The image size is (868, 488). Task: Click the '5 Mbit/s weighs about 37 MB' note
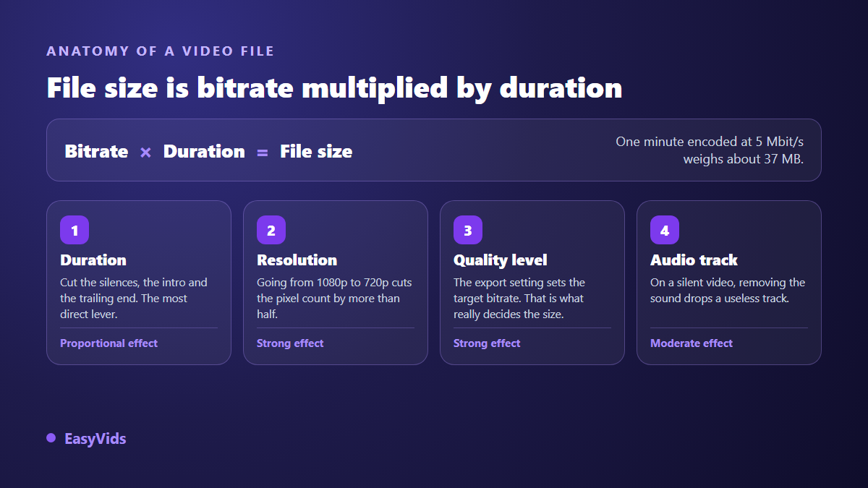click(x=710, y=150)
